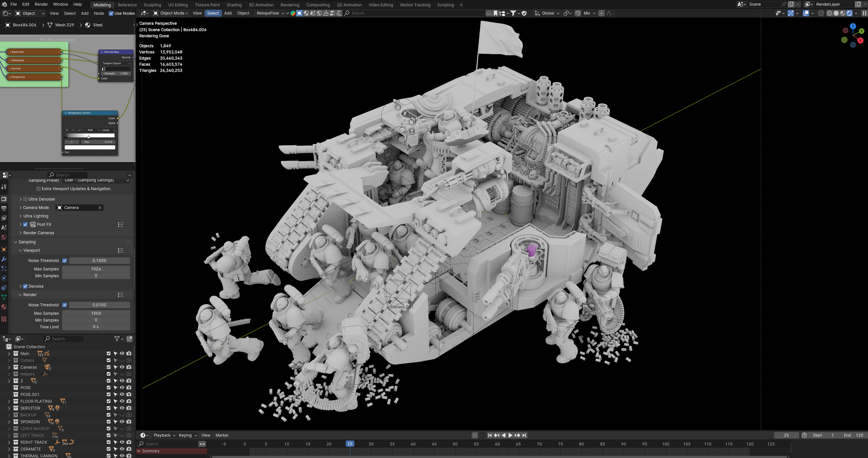Screen dimensions: 868x458
Task: Click the Z axis on navigation gizmo
Action: pyautogui.click(x=853, y=26)
